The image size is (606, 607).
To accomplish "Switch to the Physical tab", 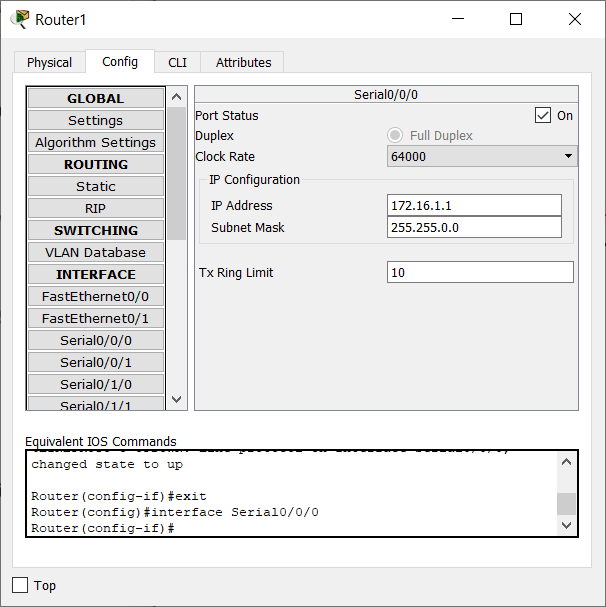I will (49, 62).
